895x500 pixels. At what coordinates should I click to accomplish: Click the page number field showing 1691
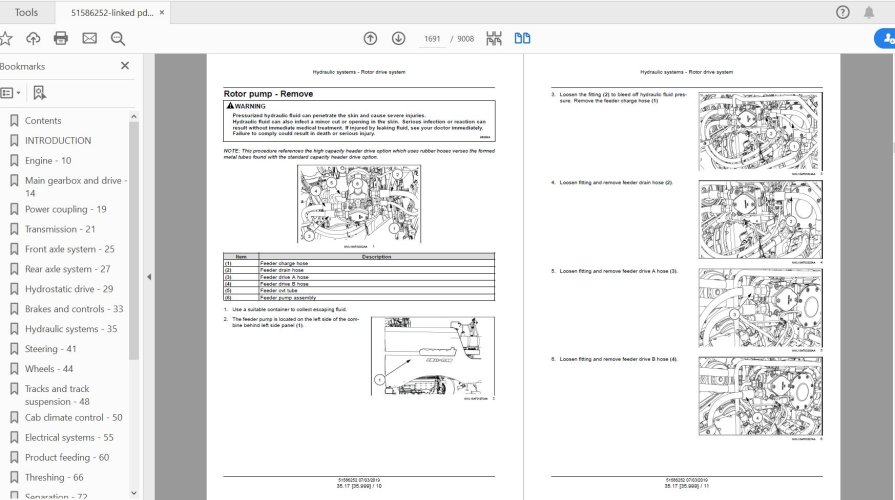(x=432, y=39)
